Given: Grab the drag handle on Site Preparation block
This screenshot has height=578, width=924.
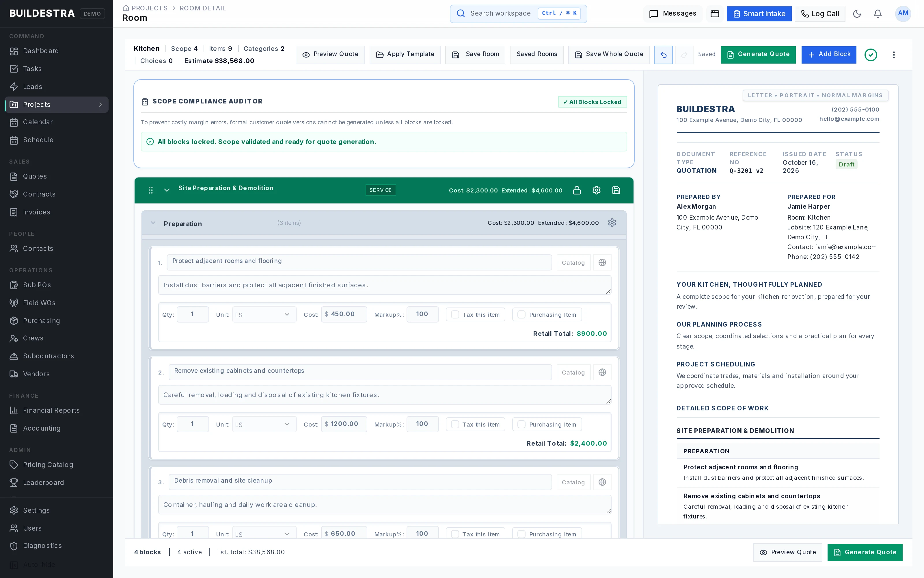Looking at the screenshot, I should point(150,190).
